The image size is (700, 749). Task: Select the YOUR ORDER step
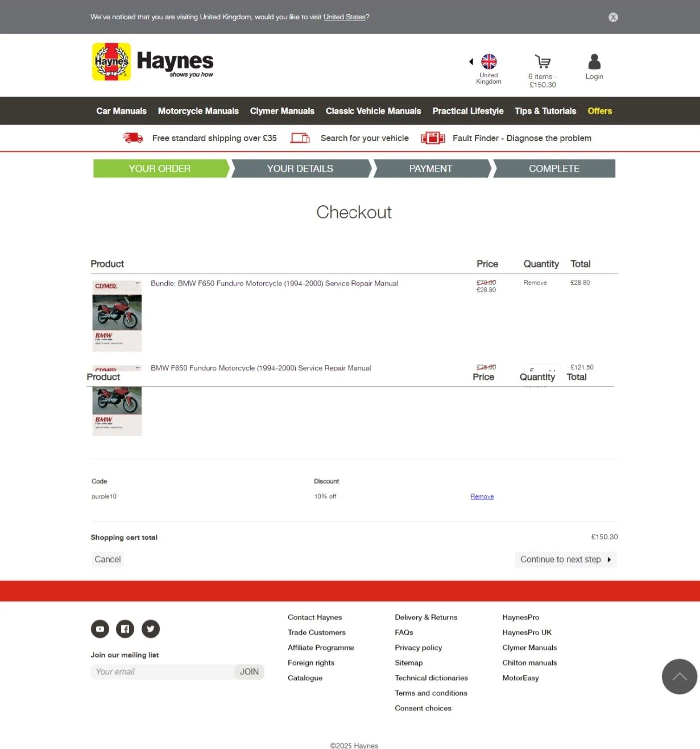160,169
